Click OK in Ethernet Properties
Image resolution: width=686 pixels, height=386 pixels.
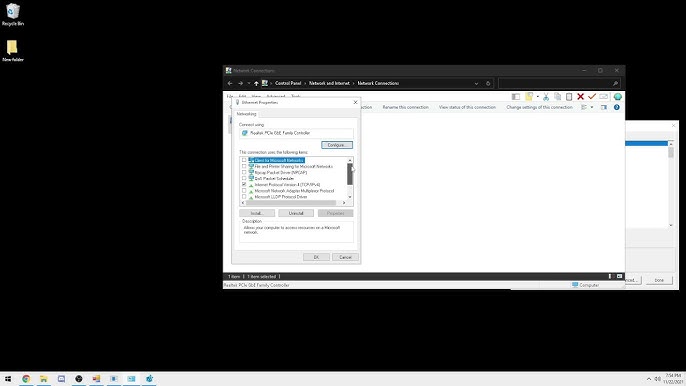(x=316, y=257)
